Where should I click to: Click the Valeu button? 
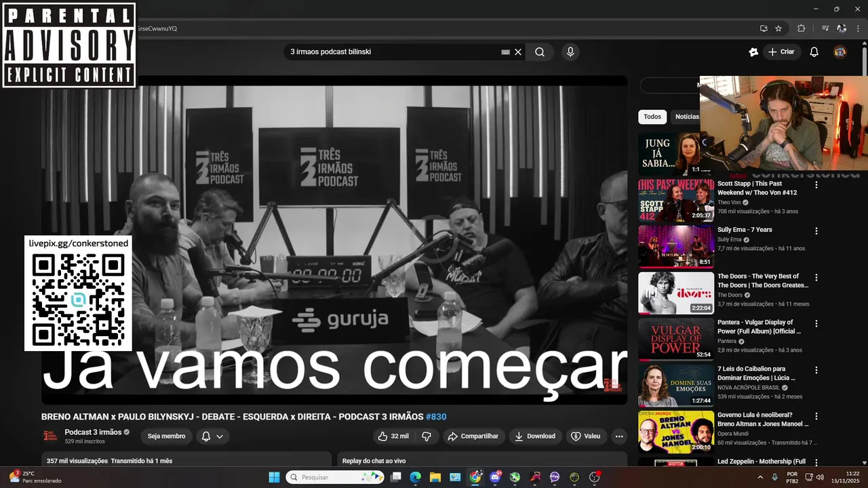coord(586,436)
